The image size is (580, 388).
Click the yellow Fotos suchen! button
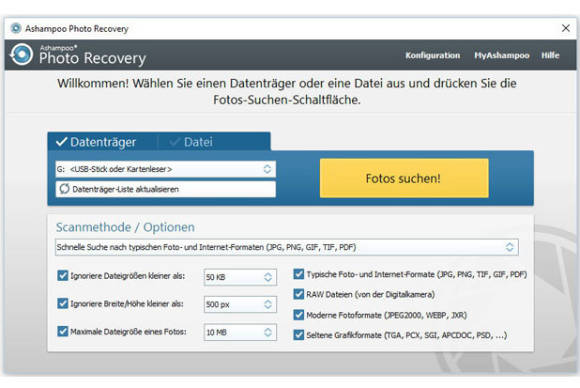(x=404, y=178)
